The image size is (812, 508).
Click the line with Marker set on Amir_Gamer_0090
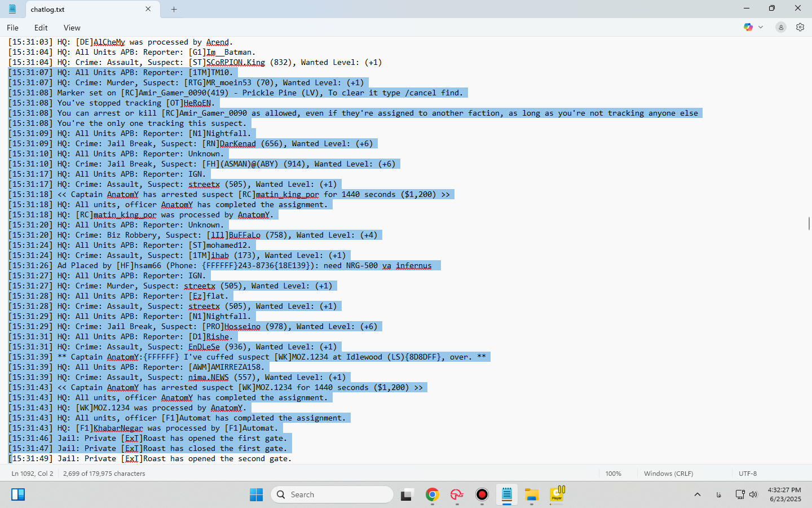236,93
